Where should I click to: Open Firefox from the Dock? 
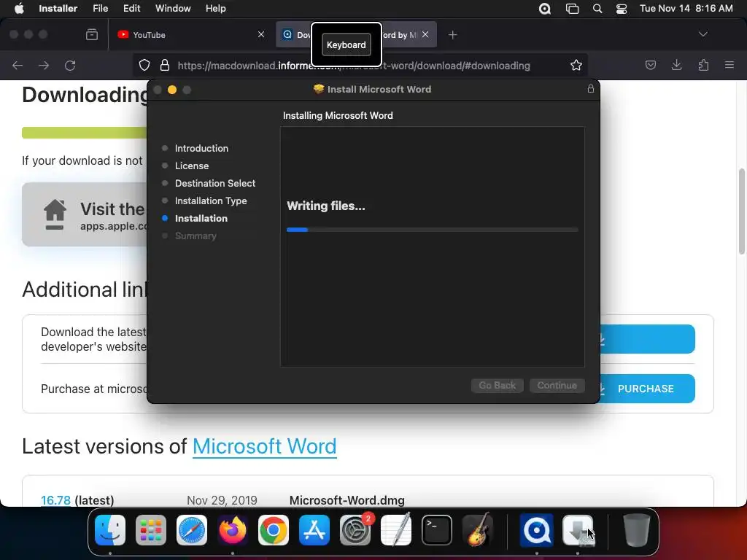tap(233, 530)
